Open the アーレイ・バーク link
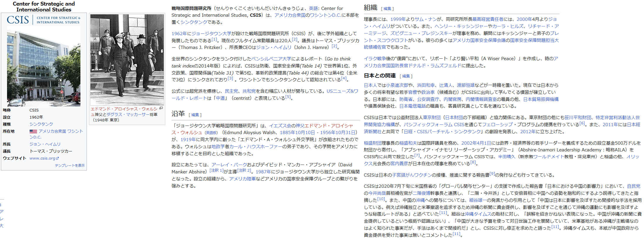The width and height of the screenshot is (644, 240). click(229, 165)
